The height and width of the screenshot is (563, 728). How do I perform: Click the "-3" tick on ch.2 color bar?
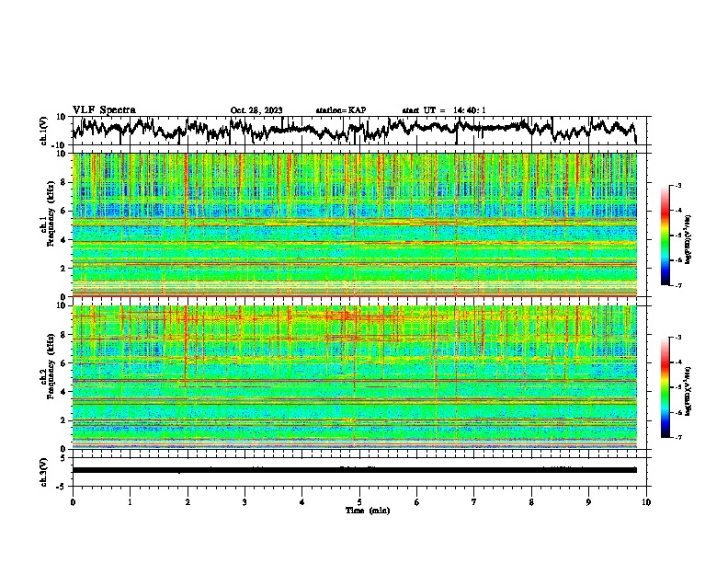tap(678, 338)
